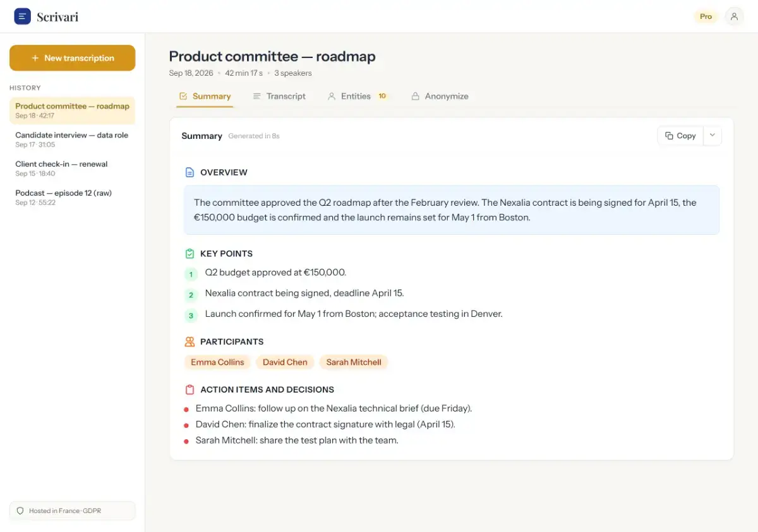Screen dimensions: 758x532
Task: Click key point 'Q2 budget approved at €150,000.'
Action: click(x=275, y=273)
